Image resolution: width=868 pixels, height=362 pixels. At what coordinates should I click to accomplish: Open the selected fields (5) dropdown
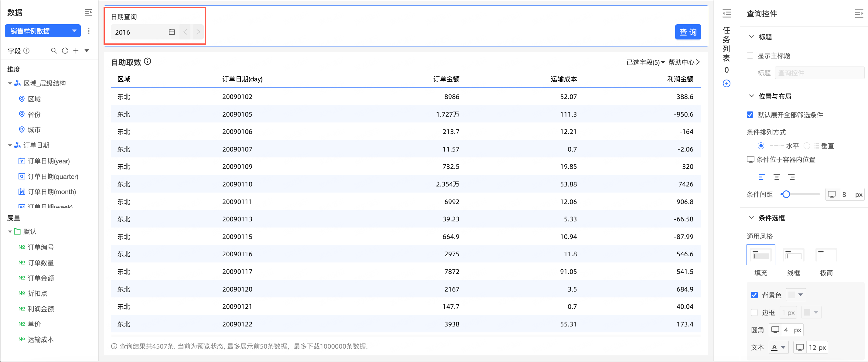645,62
